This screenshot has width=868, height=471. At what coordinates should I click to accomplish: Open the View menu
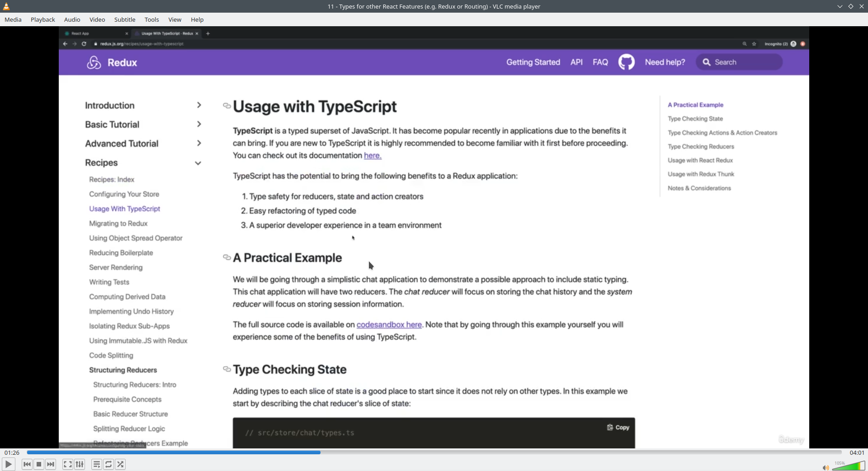tap(175, 19)
